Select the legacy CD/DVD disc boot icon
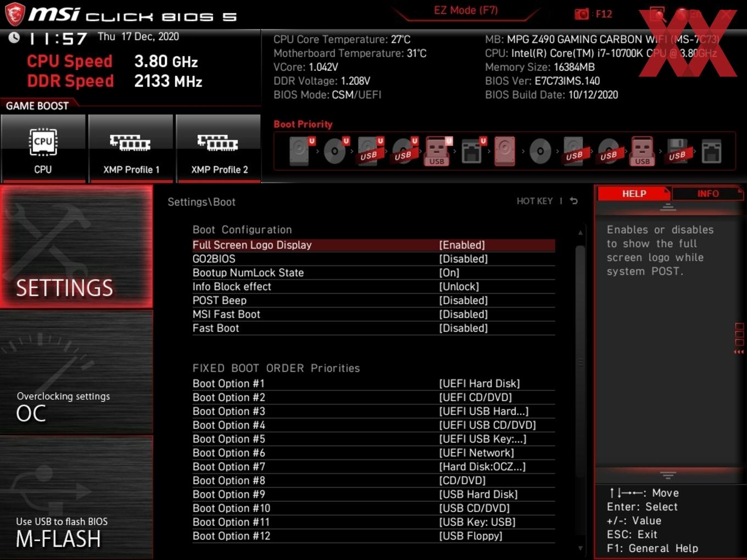The image size is (747, 560). pyautogui.click(x=540, y=151)
